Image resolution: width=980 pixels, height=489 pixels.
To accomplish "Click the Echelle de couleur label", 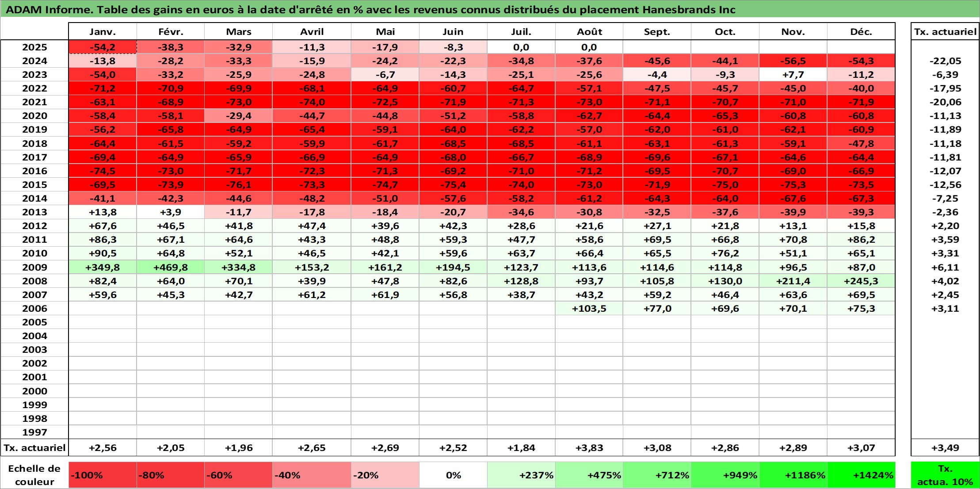I will 34,475.
